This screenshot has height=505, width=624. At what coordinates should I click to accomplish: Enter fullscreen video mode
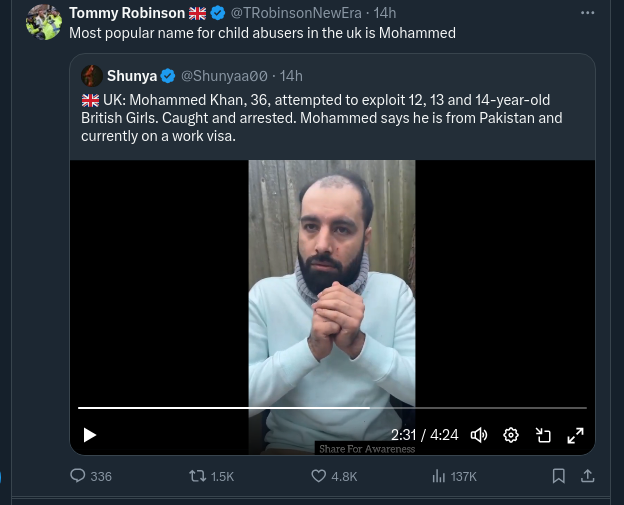576,435
